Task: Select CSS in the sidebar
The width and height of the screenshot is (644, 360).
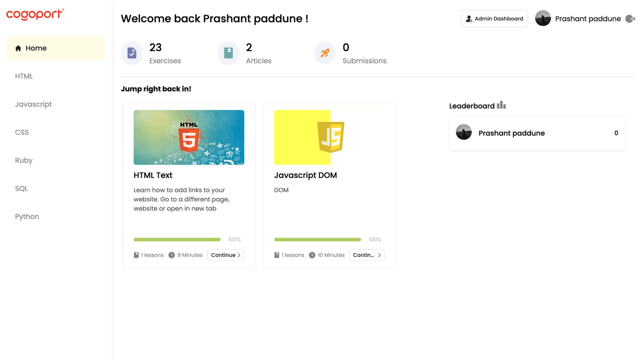Action: (x=22, y=132)
